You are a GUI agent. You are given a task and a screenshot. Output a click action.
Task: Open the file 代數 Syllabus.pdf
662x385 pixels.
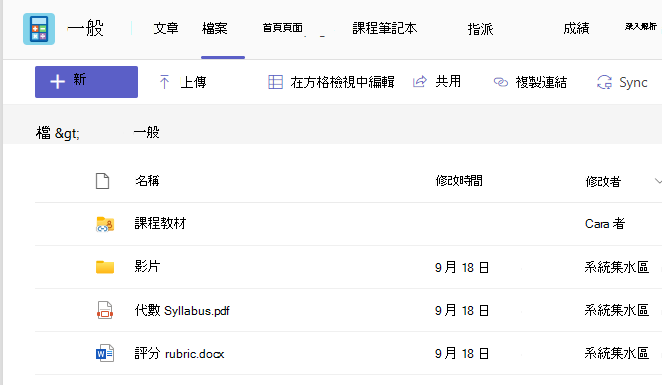pos(182,310)
